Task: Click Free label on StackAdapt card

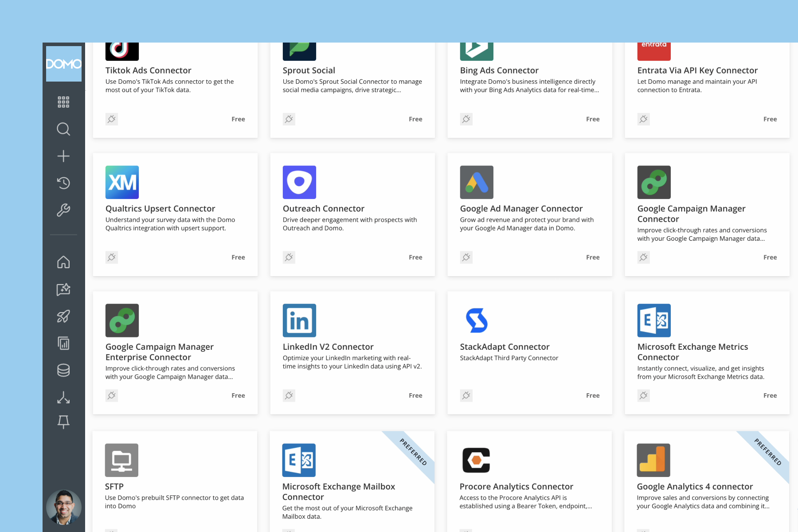Action: pyautogui.click(x=593, y=395)
